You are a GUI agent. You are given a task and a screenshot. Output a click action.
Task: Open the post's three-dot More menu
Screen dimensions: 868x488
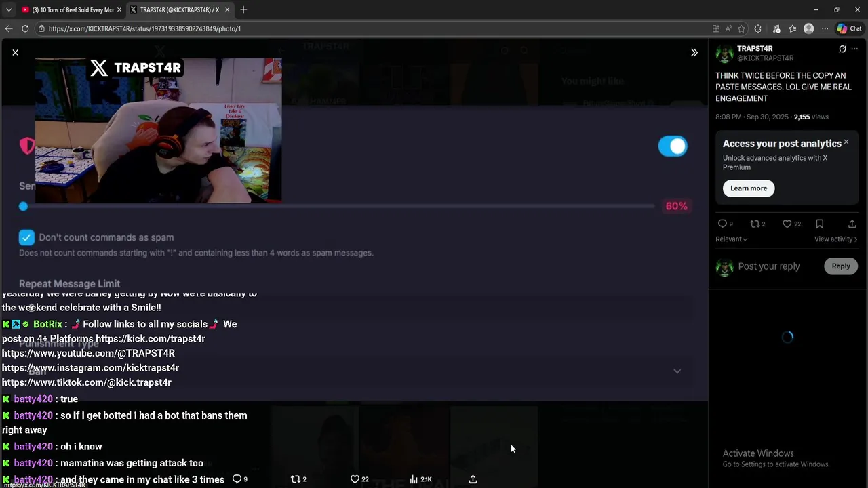tap(855, 49)
